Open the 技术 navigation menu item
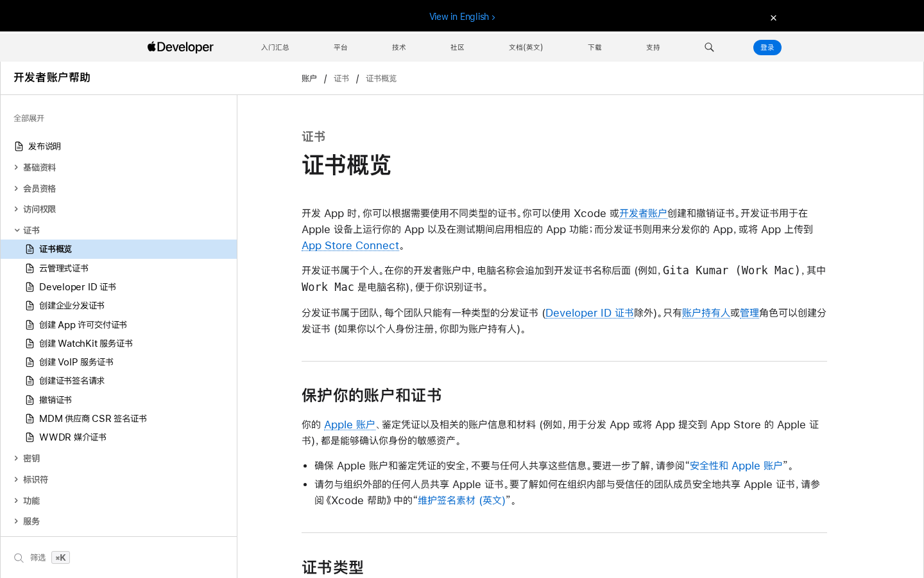Image resolution: width=924 pixels, height=578 pixels. (399, 48)
